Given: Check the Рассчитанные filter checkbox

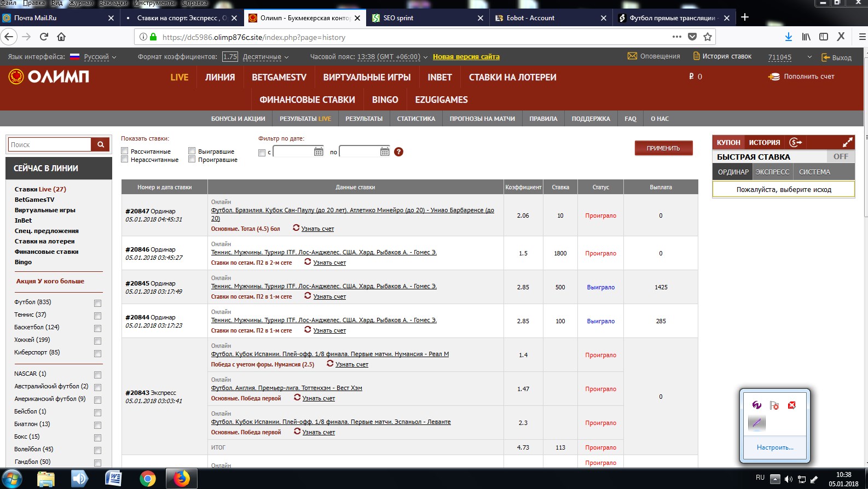Looking at the screenshot, I should point(125,151).
